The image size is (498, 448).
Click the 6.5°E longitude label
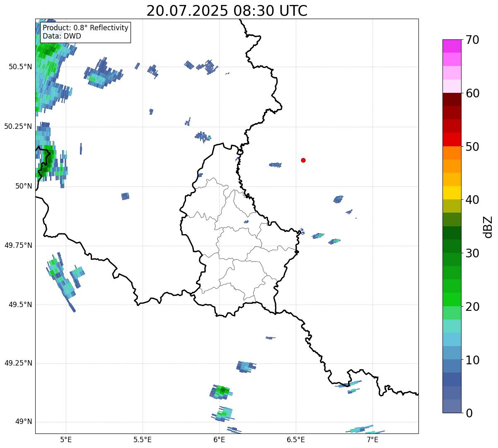tap(296, 440)
